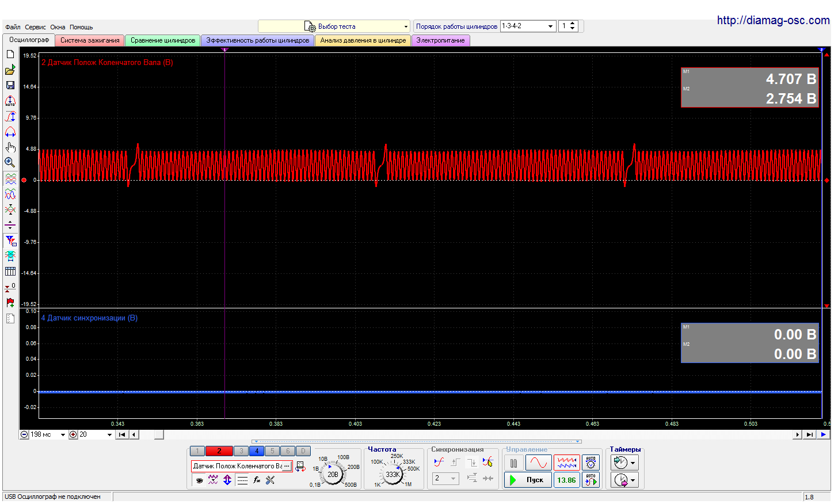This screenshot has height=504, width=838.
Task: Open the fx math function icon
Action: [257, 480]
